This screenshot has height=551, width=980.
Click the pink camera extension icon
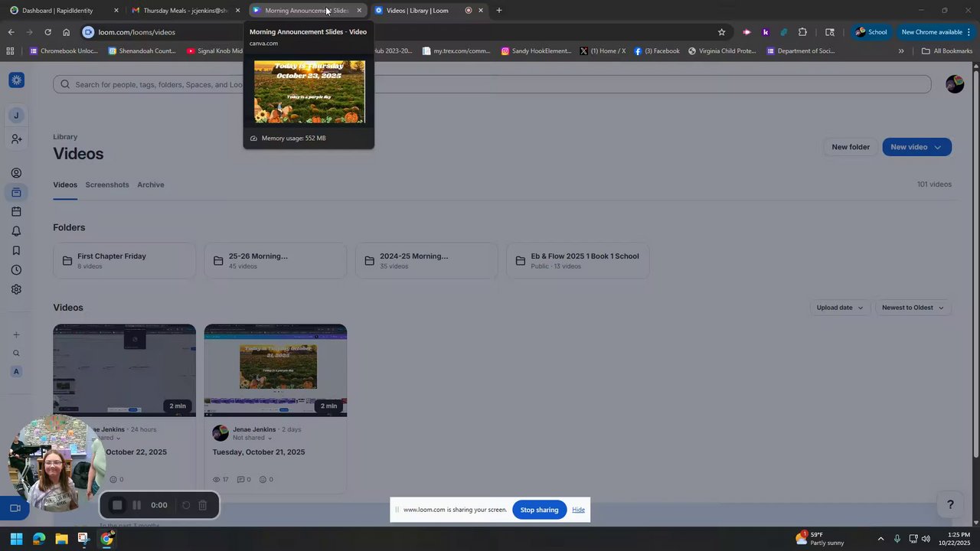(746, 32)
